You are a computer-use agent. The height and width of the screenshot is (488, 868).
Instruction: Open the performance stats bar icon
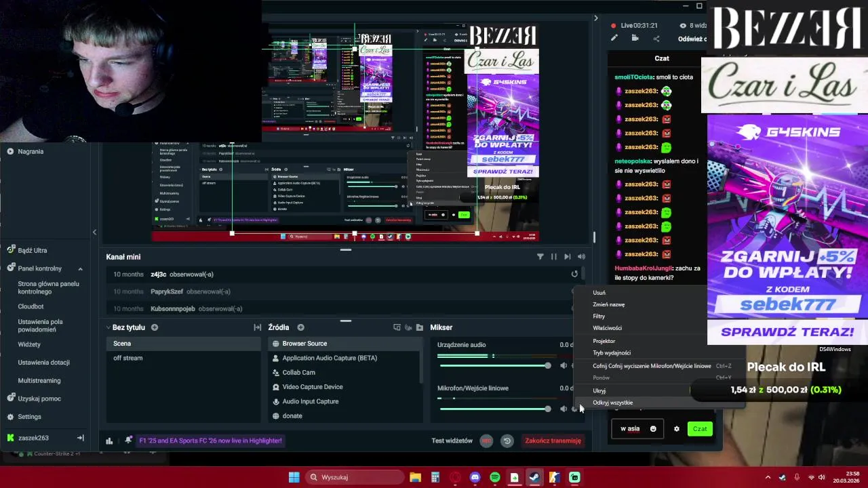tap(109, 441)
